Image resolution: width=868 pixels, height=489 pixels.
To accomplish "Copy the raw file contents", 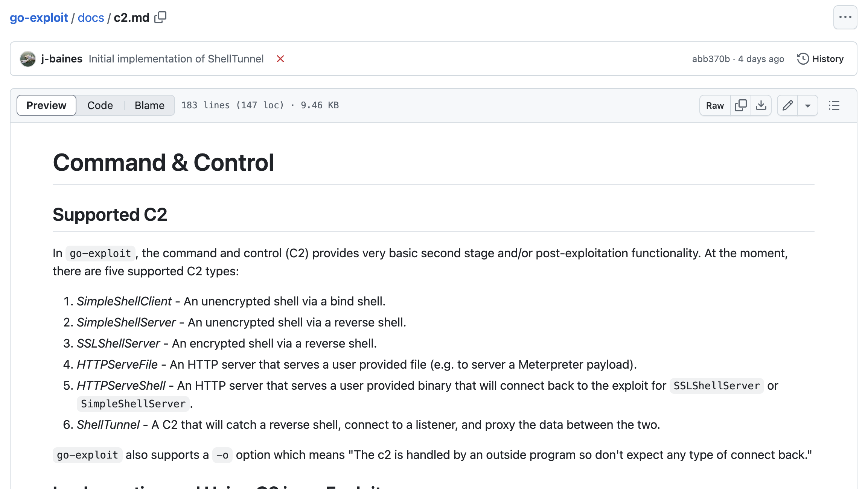I will [x=740, y=105].
